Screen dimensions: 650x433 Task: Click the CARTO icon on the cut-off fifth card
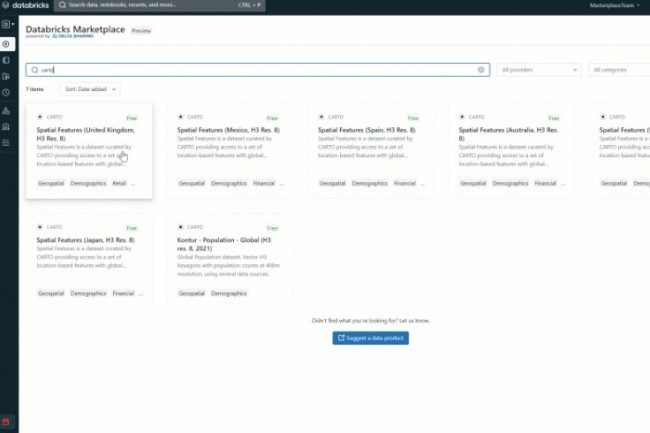pos(603,117)
